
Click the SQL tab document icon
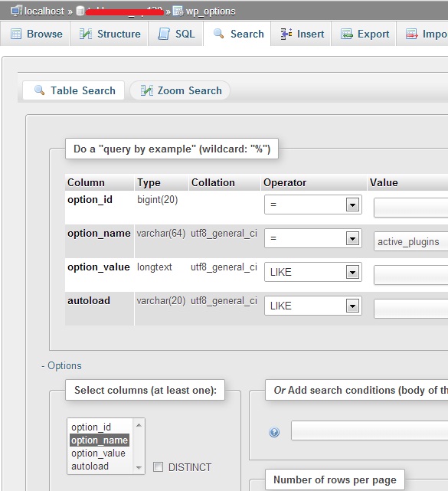pos(164,34)
